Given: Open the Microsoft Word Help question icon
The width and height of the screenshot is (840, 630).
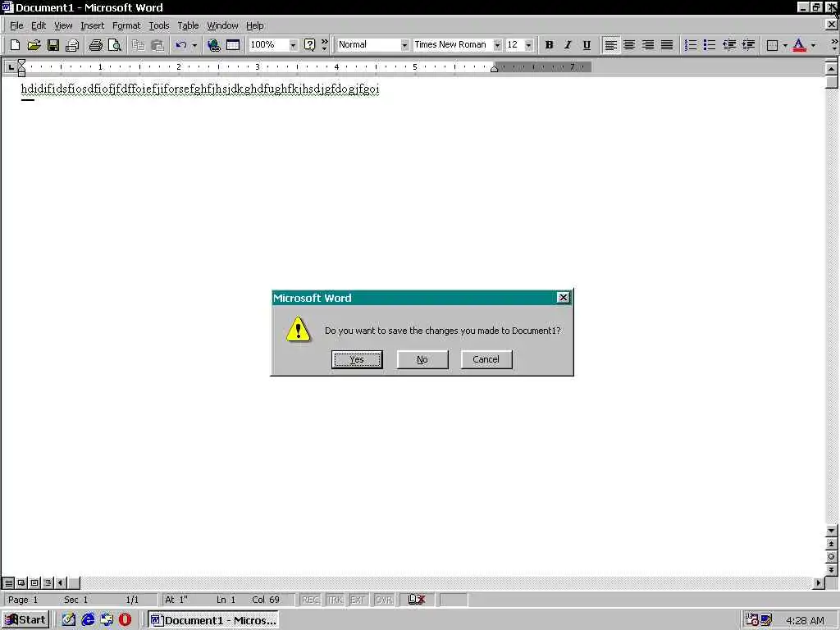Looking at the screenshot, I should click(x=309, y=45).
